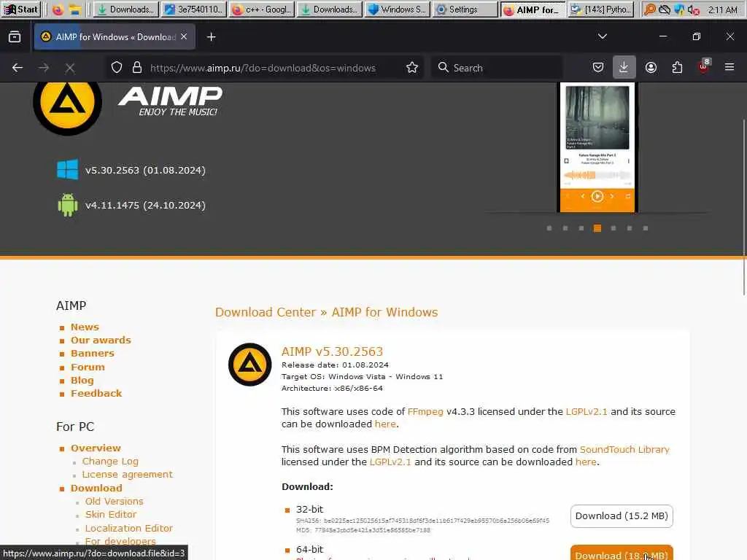Open tracking protection shield icon

click(x=117, y=68)
